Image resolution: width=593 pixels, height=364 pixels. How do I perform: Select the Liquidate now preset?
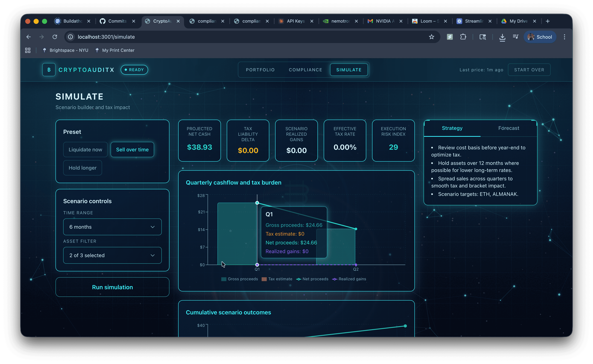click(x=85, y=150)
